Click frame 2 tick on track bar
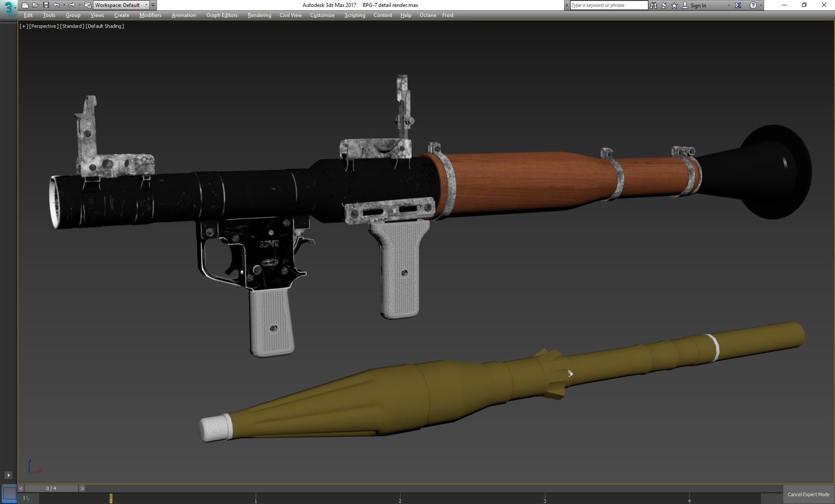Image resolution: width=835 pixels, height=504 pixels. (x=400, y=498)
